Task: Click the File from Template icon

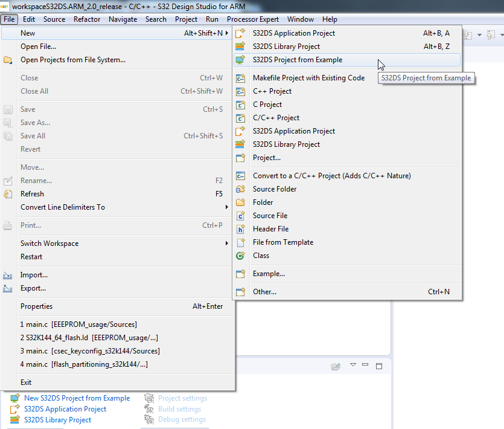Action: point(240,242)
